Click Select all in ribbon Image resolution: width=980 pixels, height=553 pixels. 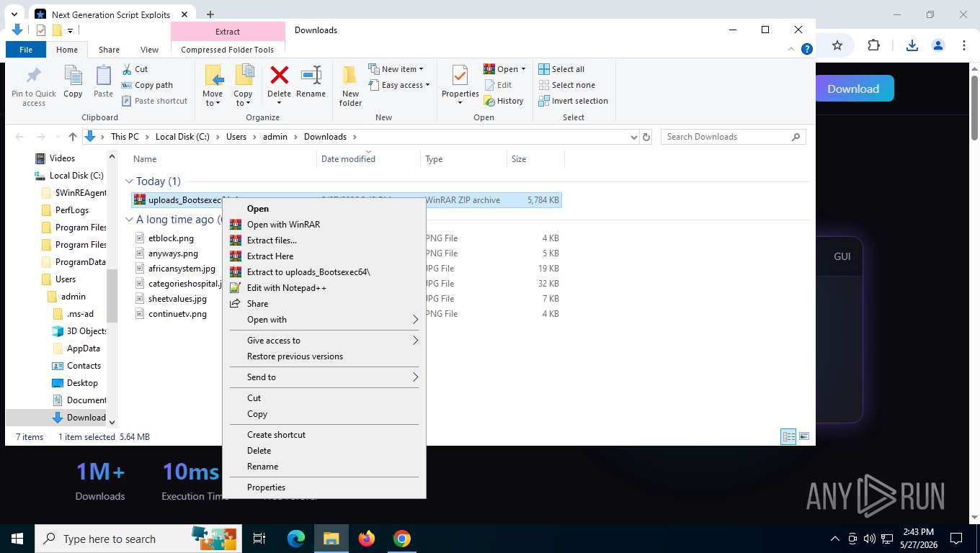[x=561, y=69]
